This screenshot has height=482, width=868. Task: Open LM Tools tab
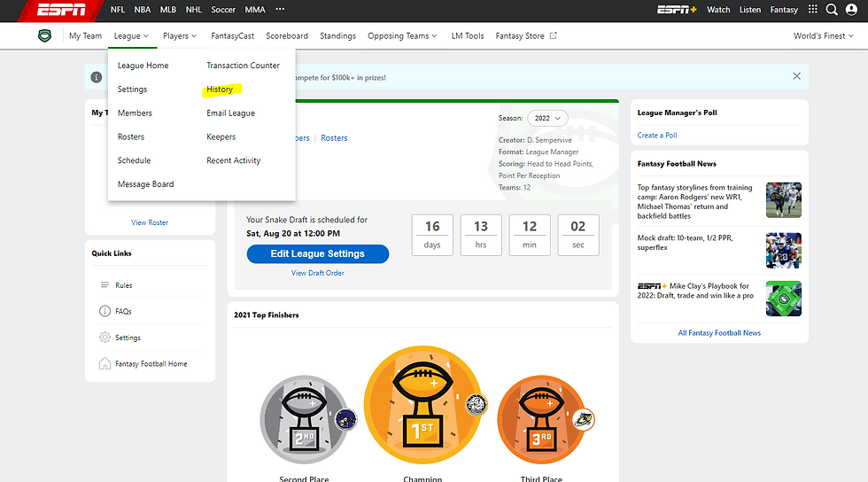point(468,36)
